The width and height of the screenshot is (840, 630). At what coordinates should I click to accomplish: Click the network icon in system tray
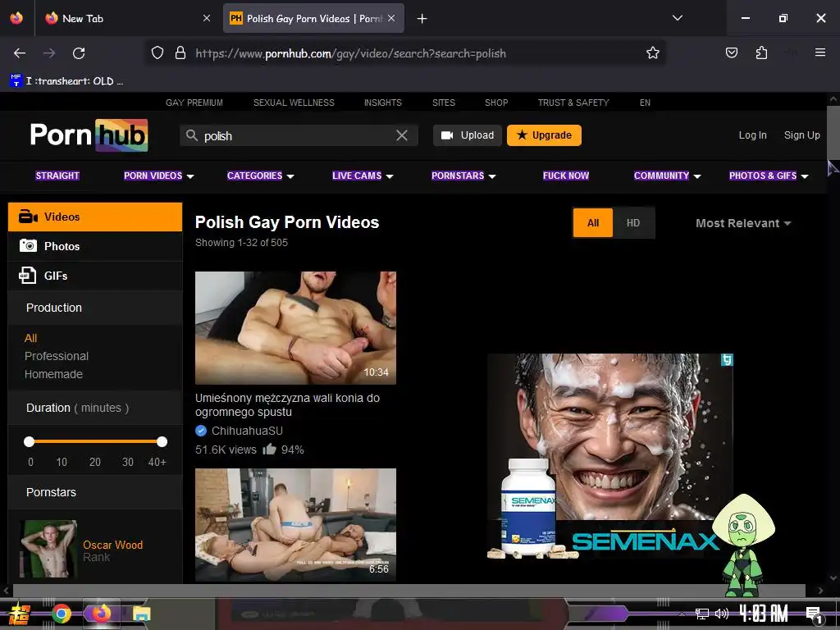[702, 614]
